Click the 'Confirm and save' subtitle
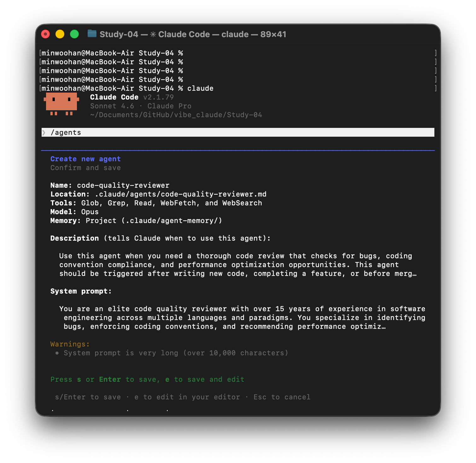The width and height of the screenshot is (476, 463). 85,168
